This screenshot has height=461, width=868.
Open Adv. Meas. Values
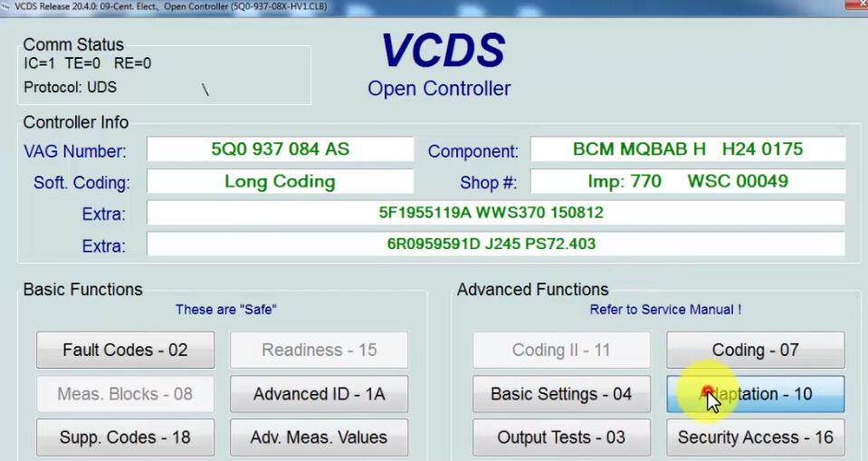coord(319,437)
